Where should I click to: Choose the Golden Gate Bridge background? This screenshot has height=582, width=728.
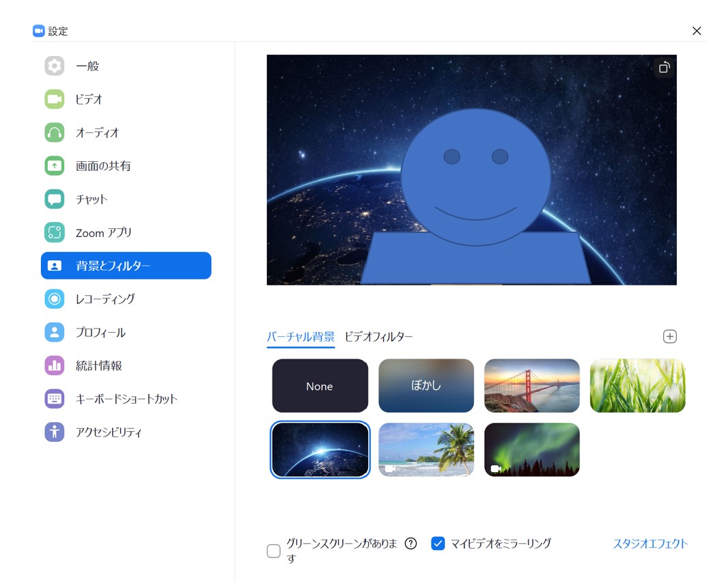pyautogui.click(x=532, y=385)
